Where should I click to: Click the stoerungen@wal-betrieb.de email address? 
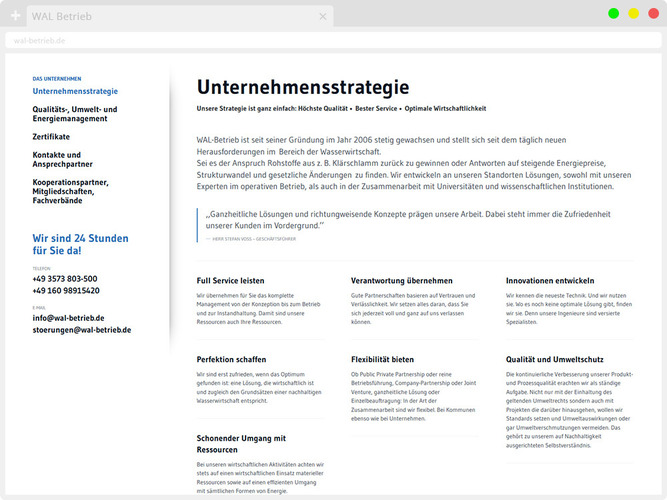[82, 330]
